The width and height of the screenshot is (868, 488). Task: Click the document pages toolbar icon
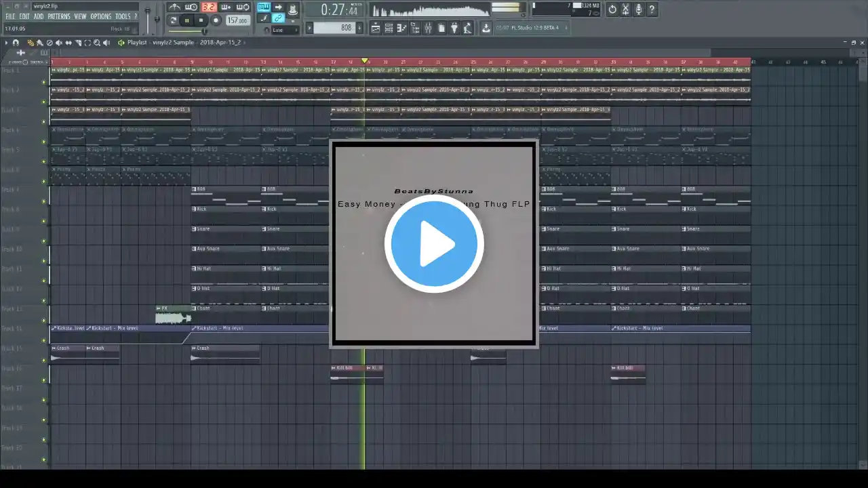[x=441, y=28]
